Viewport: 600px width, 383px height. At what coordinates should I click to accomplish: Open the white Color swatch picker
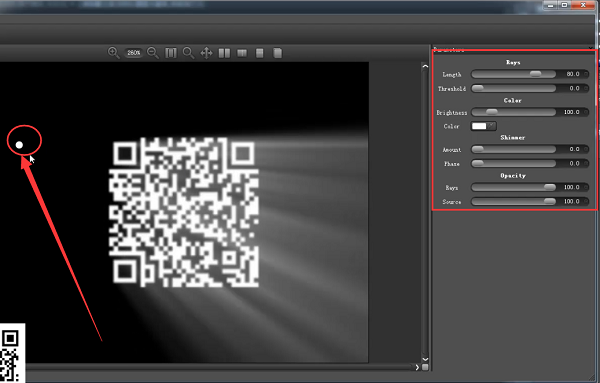(x=479, y=126)
